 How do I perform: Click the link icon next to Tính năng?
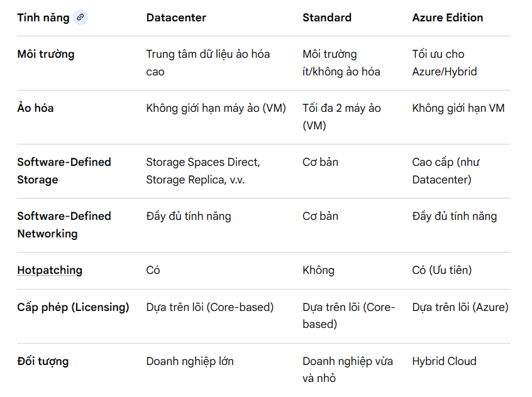pyautogui.click(x=80, y=18)
